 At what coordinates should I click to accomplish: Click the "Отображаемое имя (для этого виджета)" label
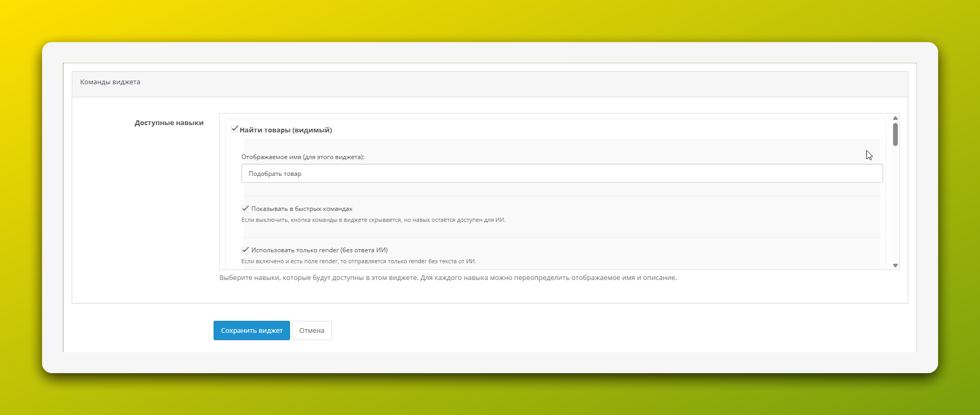pos(303,157)
